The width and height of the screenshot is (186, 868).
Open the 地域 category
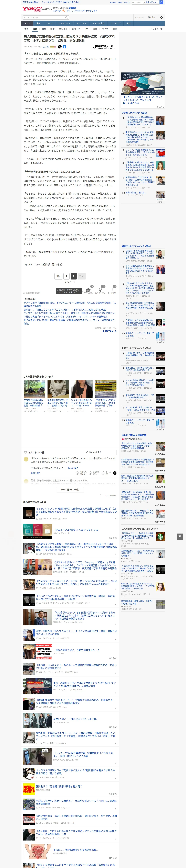pos(115,29)
